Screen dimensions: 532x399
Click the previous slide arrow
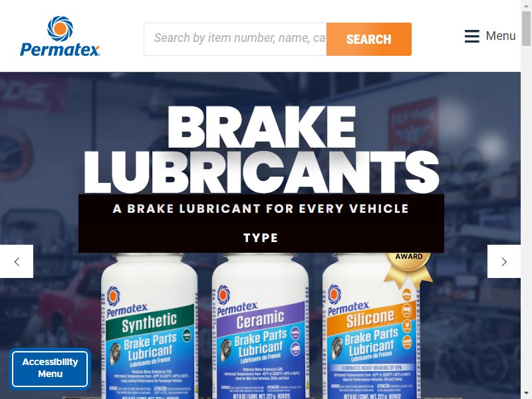point(17,261)
